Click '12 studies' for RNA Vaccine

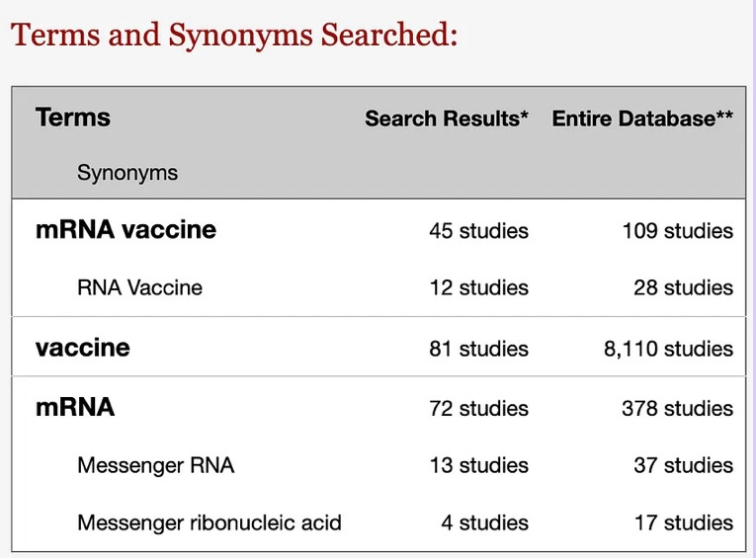click(x=478, y=287)
